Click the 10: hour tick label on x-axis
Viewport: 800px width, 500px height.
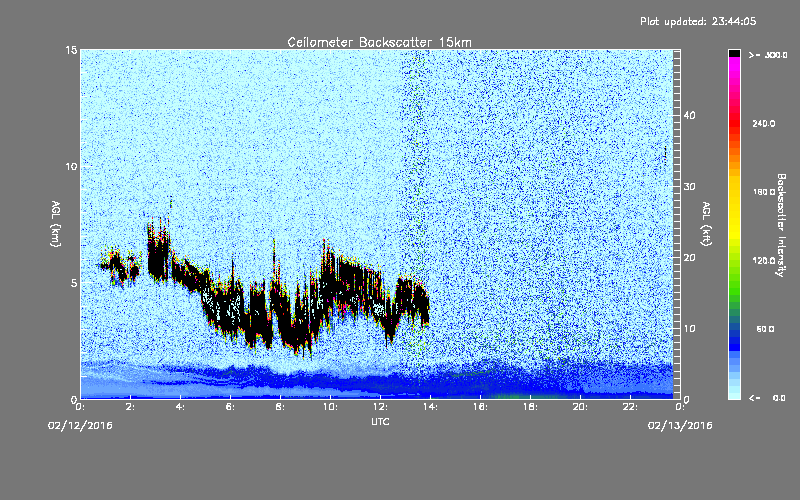pyautogui.click(x=330, y=407)
